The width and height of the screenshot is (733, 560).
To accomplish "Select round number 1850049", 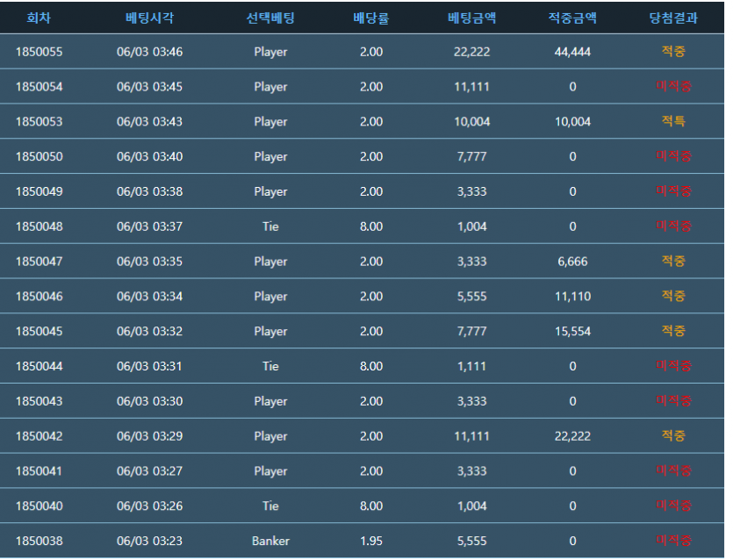I will pos(39,191).
